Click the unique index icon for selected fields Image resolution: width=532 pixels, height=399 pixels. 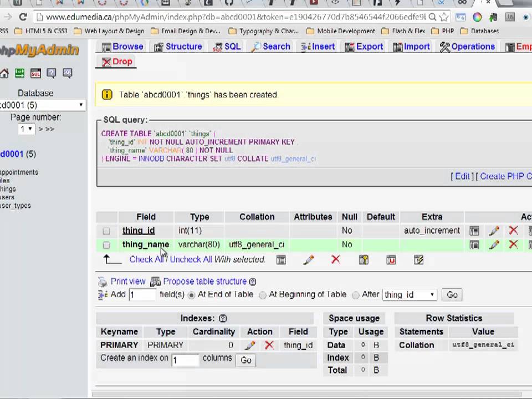(x=391, y=260)
